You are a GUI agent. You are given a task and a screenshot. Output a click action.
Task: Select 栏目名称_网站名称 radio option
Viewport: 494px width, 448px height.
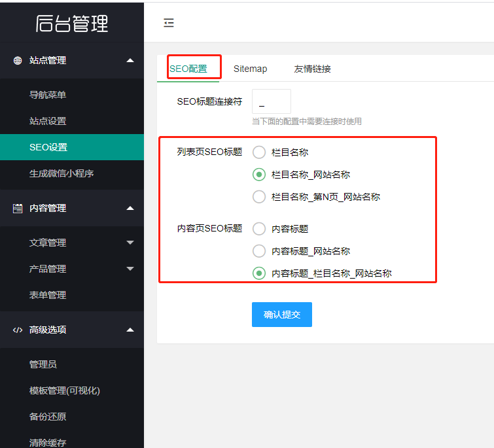pyautogui.click(x=259, y=175)
